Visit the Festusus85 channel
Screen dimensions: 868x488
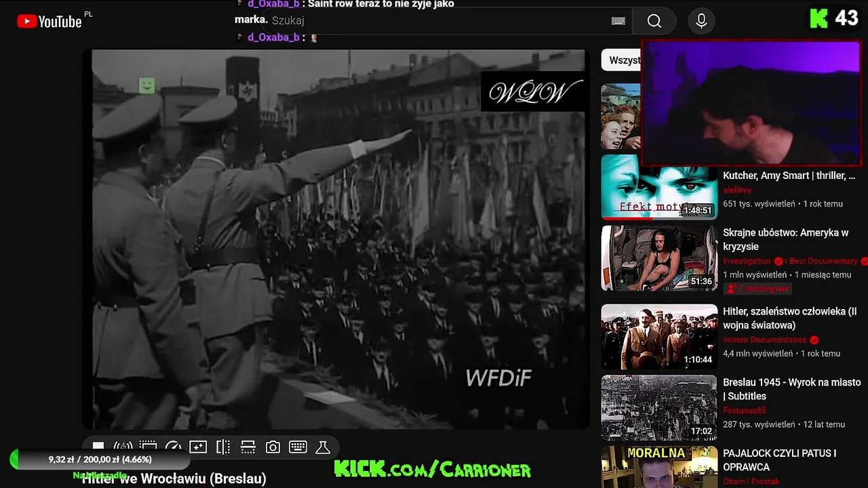[x=744, y=411]
